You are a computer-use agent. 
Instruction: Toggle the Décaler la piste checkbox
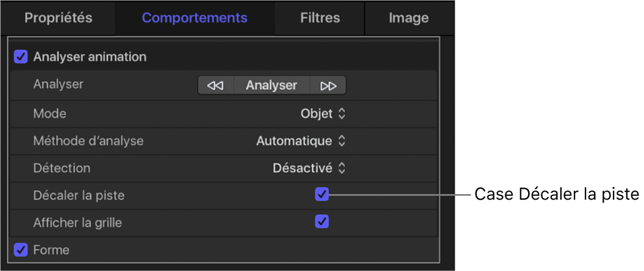tap(322, 195)
